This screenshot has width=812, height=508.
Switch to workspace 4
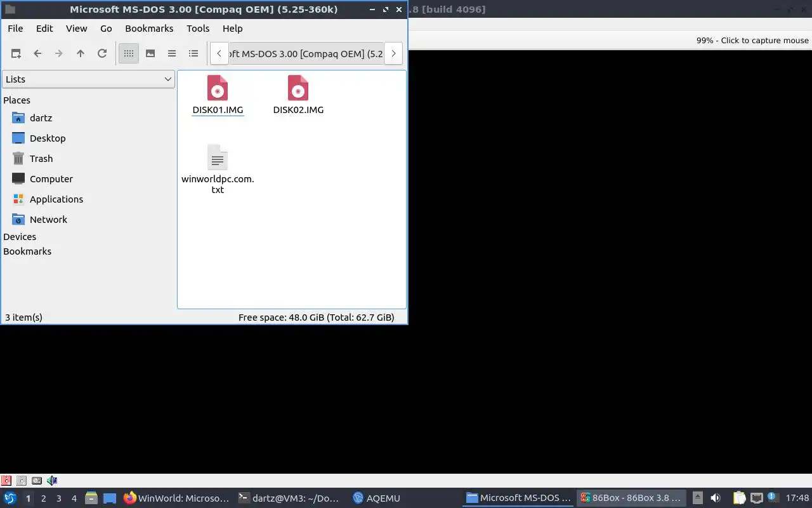point(74,498)
